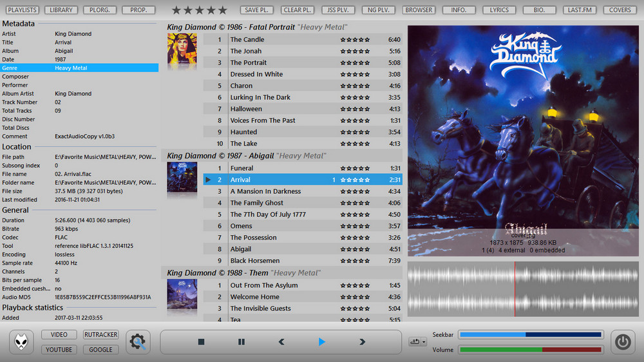Change the Volume slider level
The image size is (644, 362).
531,350
